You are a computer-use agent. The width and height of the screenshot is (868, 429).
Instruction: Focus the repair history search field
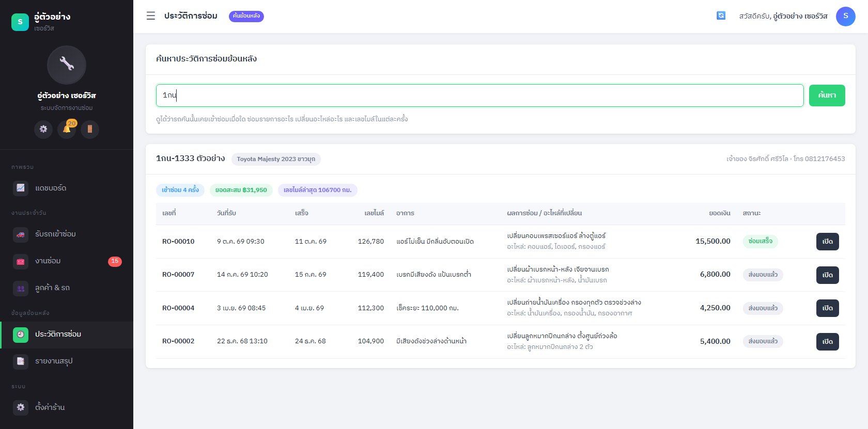(479, 96)
